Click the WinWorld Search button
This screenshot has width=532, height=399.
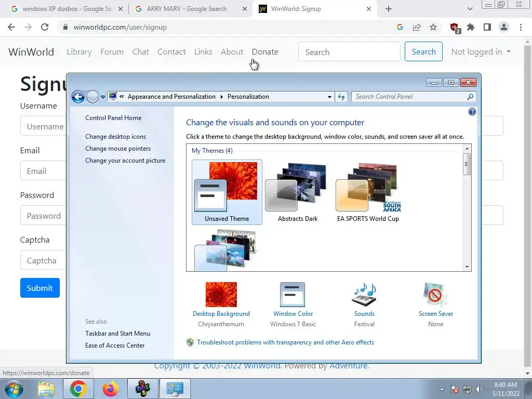point(423,51)
